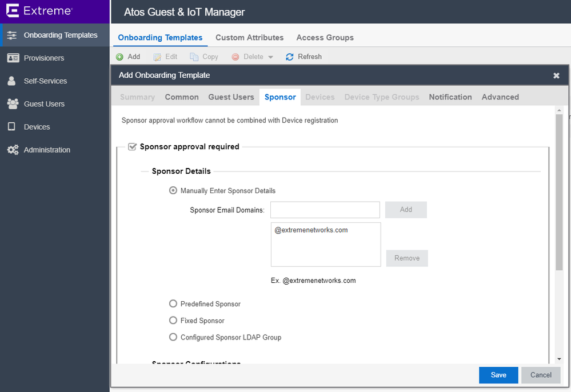Viewport: 571px width, 392px height.
Task: Close the Add Onboarding Template dialog
Action: 557,75
